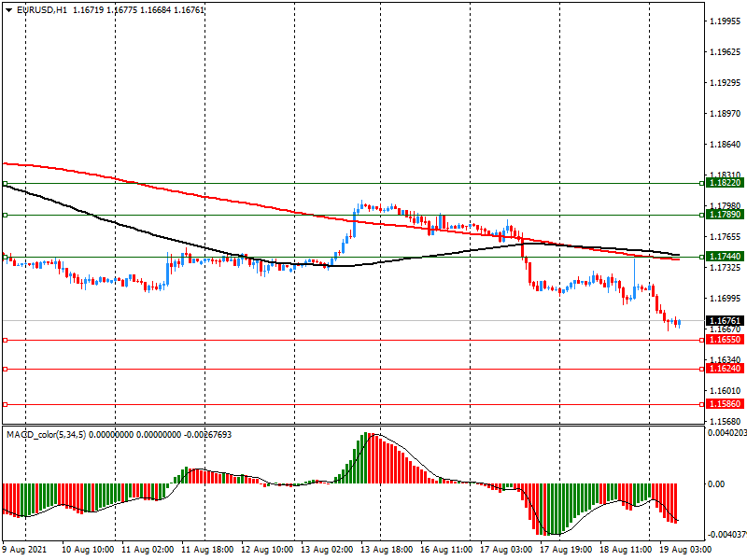Click the 17 Aug 03:00 time axis label

(x=506, y=550)
